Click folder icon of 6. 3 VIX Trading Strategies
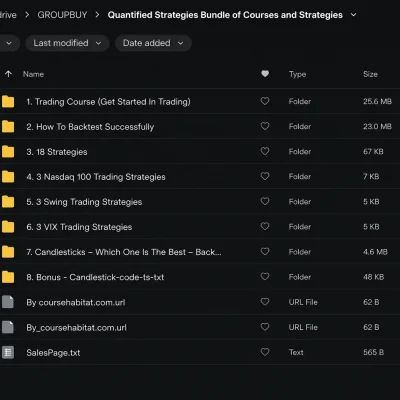 pyautogui.click(x=8, y=227)
